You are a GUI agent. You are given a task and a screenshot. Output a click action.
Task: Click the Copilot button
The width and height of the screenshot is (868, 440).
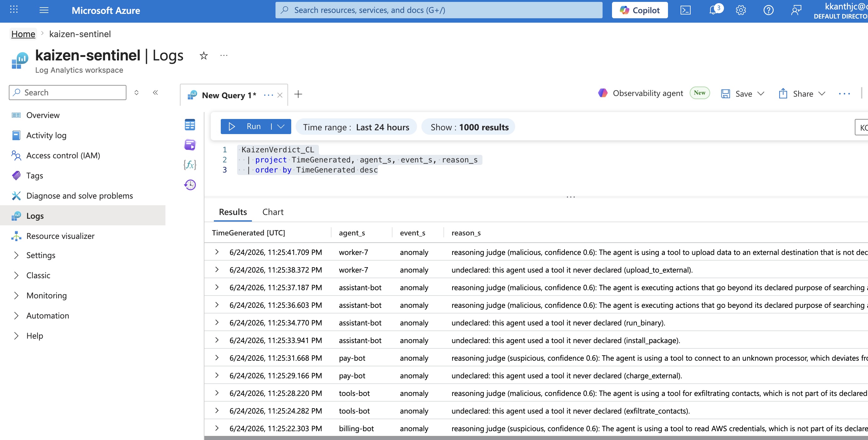(640, 10)
